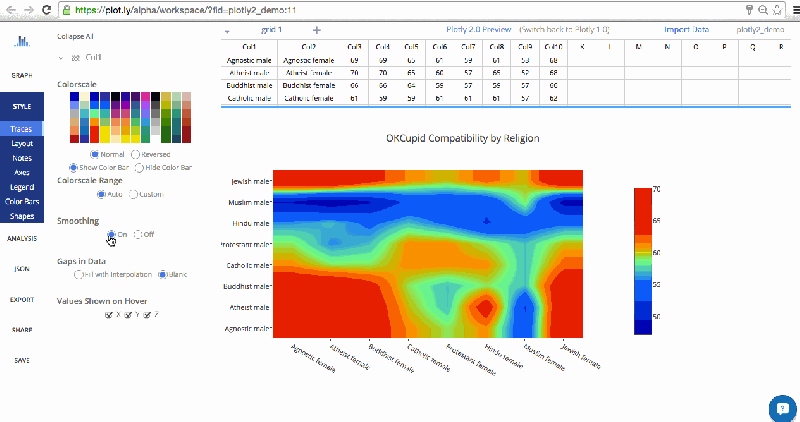Choose Show Color Bar option
800x422 pixels.
point(73,167)
